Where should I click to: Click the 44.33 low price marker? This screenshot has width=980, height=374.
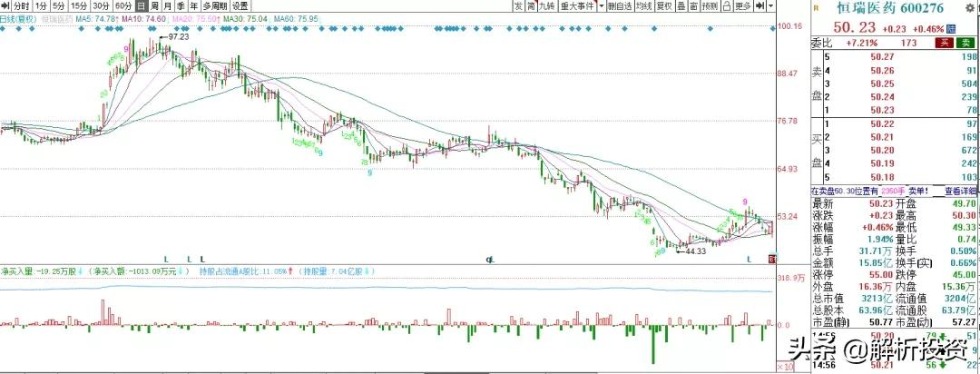(x=695, y=251)
